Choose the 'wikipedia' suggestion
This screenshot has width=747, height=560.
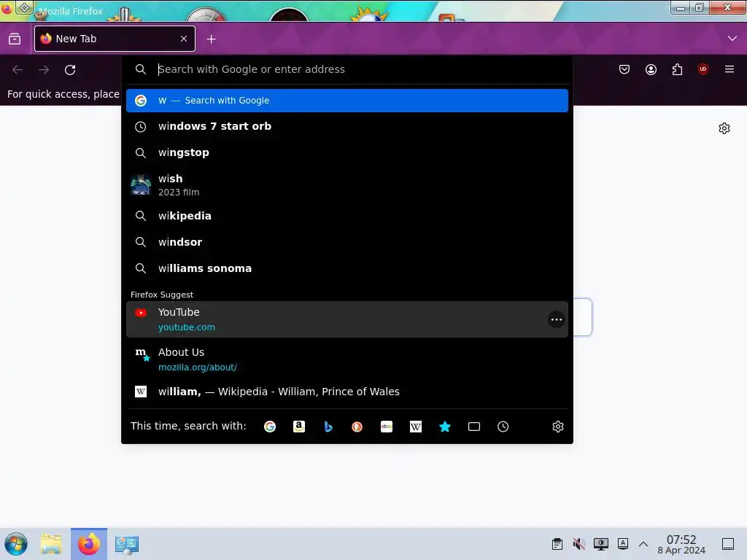click(x=347, y=216)
